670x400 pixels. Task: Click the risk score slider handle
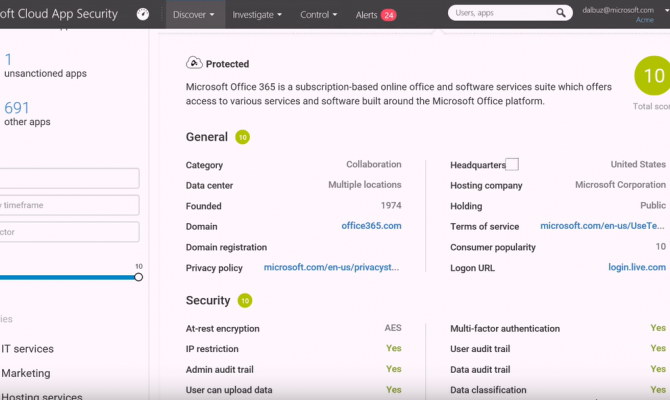[138, 277]
